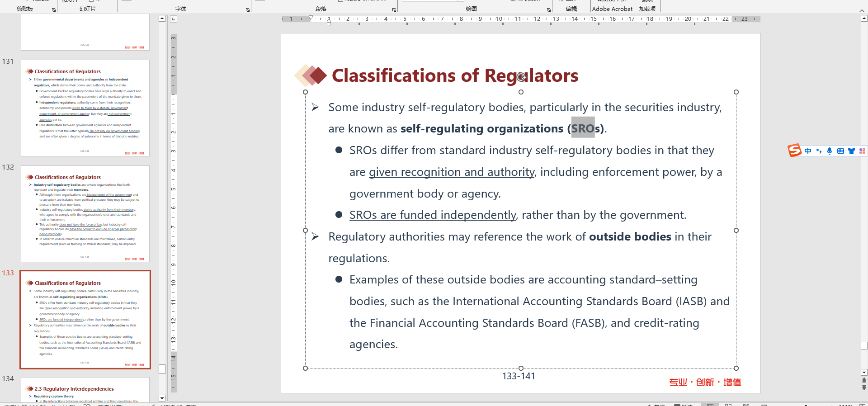Click the 编辑 group label
868x406 pixels.
571,9
